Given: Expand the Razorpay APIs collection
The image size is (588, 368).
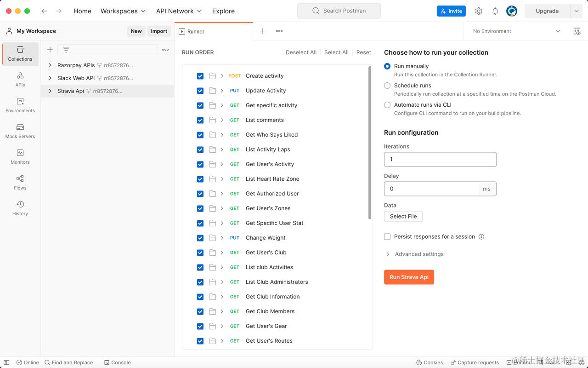Looking at the screenshot, I should (50, 65).
